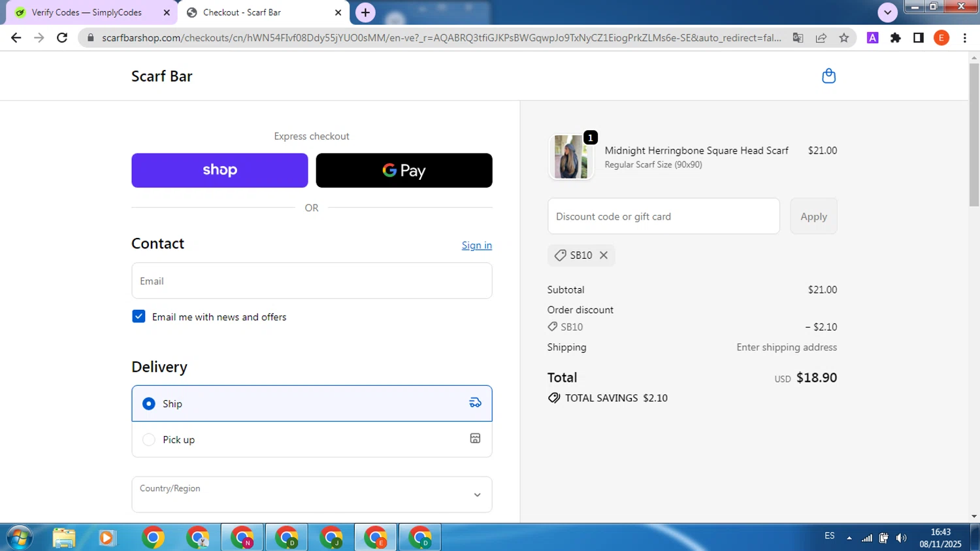This screenshot has height=551, width=980.
Task: Click the Apply discount button
Action: (813, 216)
